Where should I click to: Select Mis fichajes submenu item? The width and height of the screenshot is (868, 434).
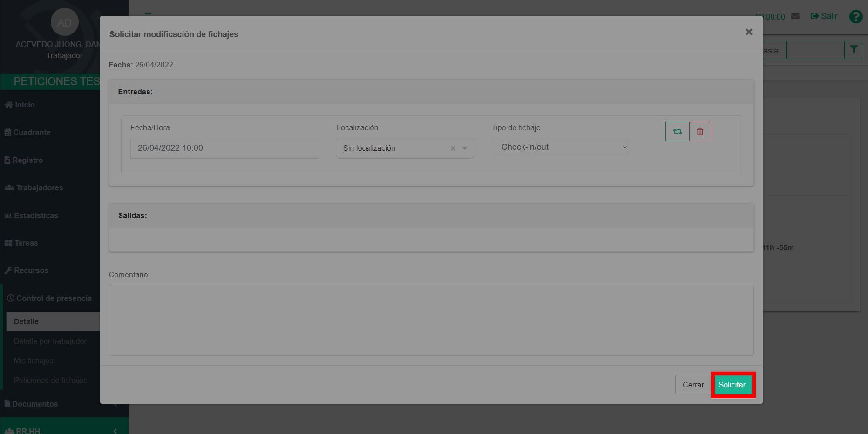click(34, 361)
